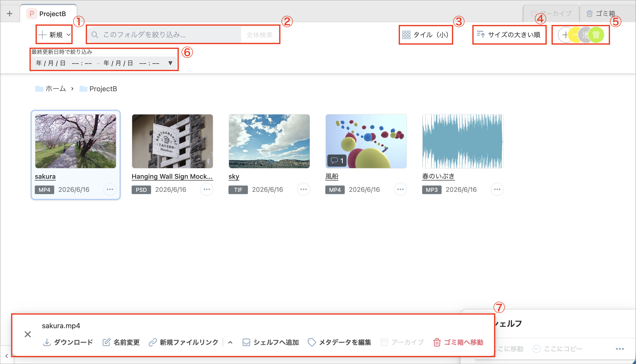Viewport: 636px width, 364px height.
Task: Open more options for sky
Action: [x=304, y=189]
